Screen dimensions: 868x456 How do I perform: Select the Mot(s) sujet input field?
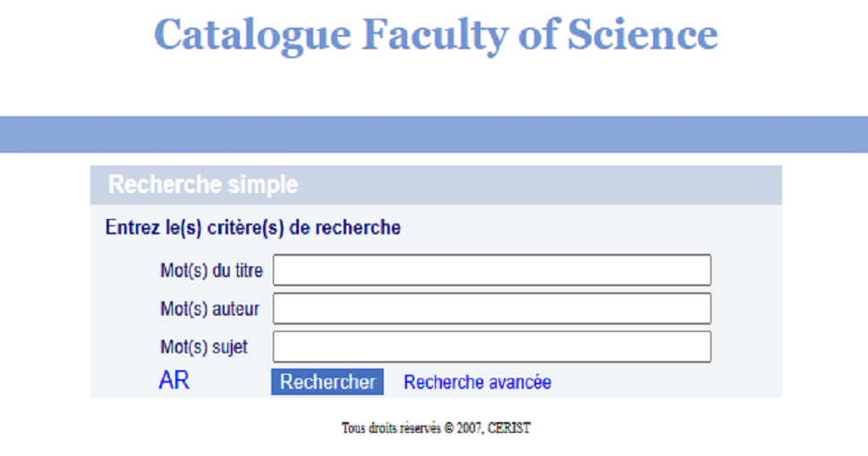491,347
